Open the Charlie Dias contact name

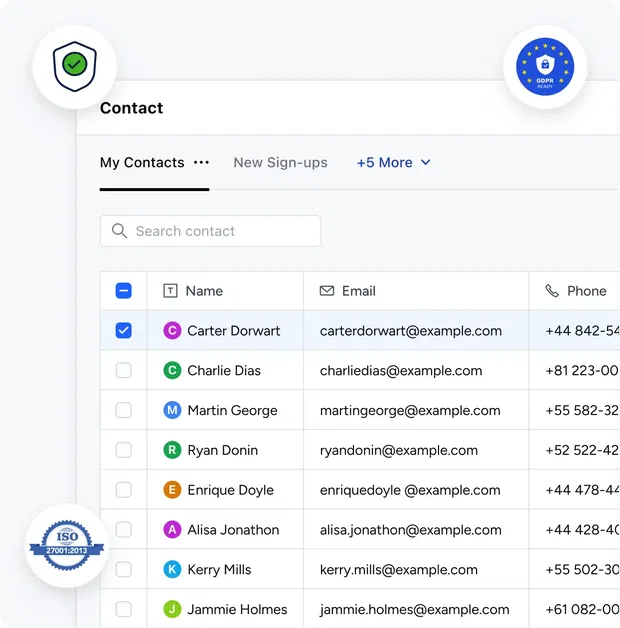tap(224, 370)
